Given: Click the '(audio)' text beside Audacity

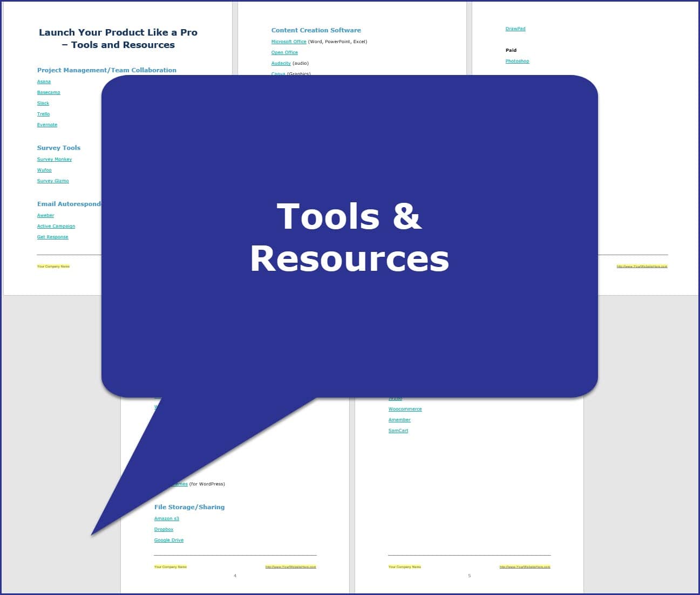Looking at the screenshot, I should click(301, 63).
